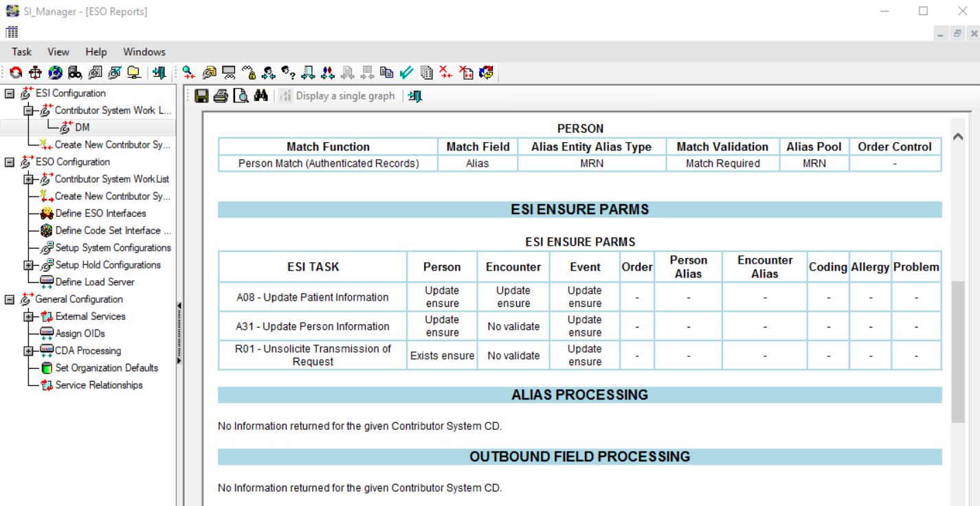Restore the inner ESO Reports child window
The image size is (980, 506).
coord(957,33)
